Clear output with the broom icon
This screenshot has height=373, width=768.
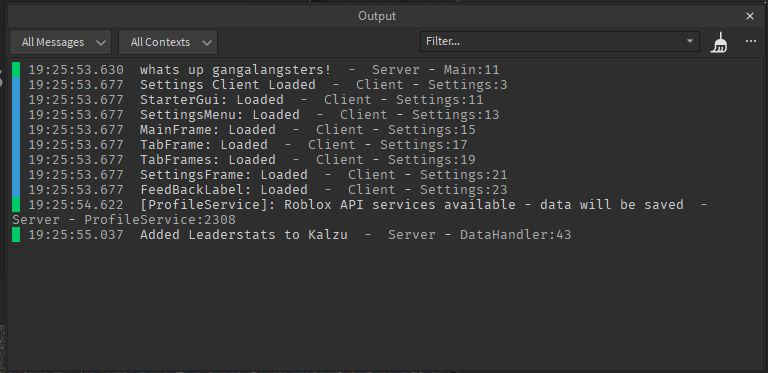pos(719,42)
